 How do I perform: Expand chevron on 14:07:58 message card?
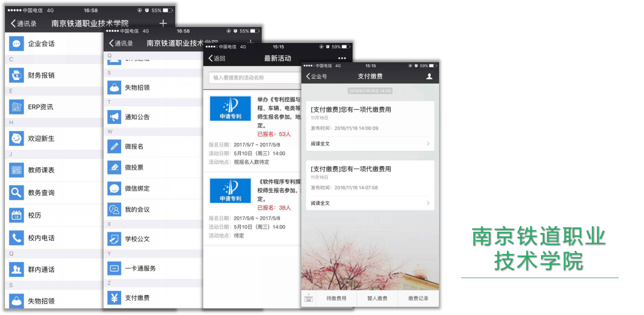coord(428,203)
